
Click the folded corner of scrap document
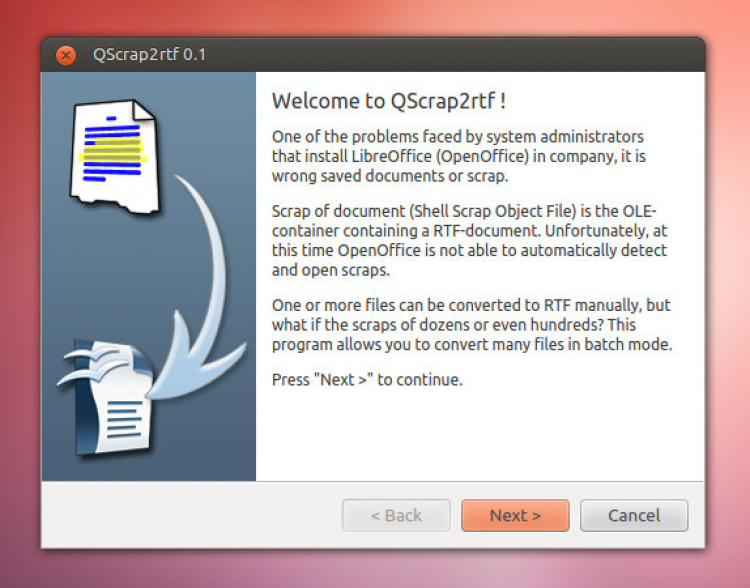point(143,110)
